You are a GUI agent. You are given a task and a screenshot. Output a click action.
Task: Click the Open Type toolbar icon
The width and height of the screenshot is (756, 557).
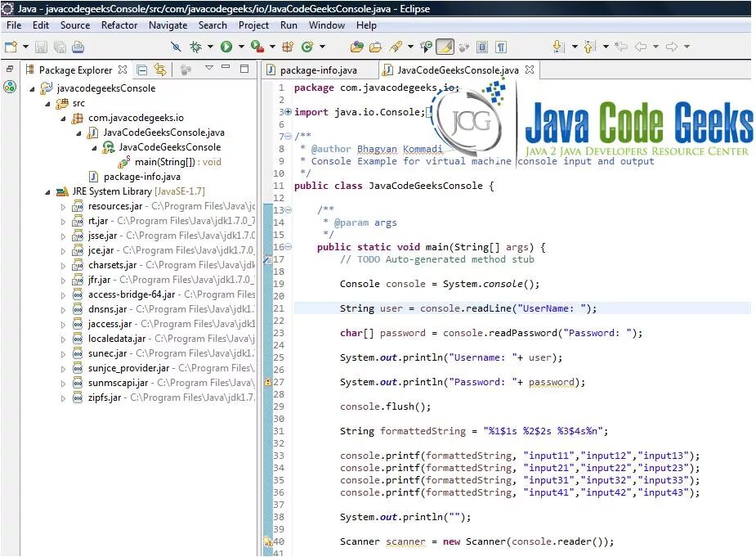click(x=357, y=47)
